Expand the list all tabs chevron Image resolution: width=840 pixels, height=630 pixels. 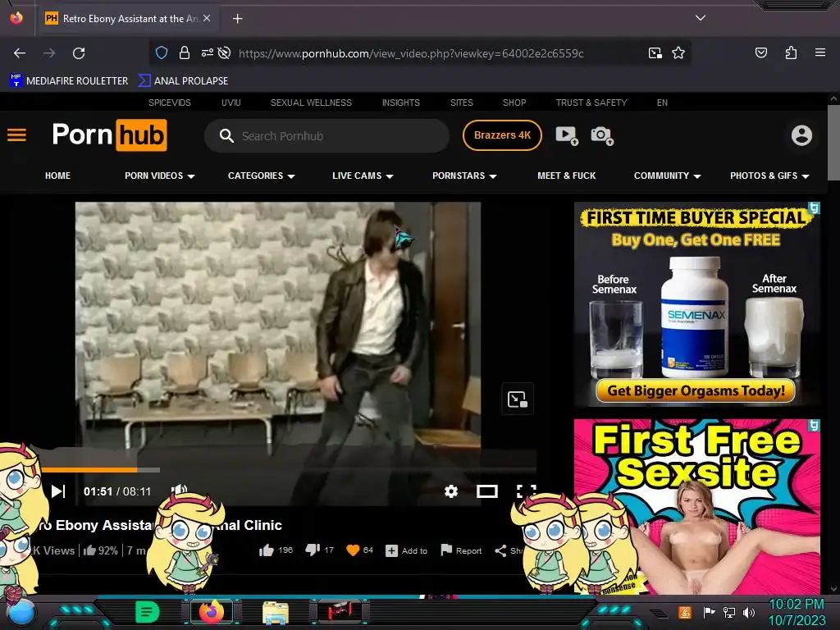pos(701,18)
